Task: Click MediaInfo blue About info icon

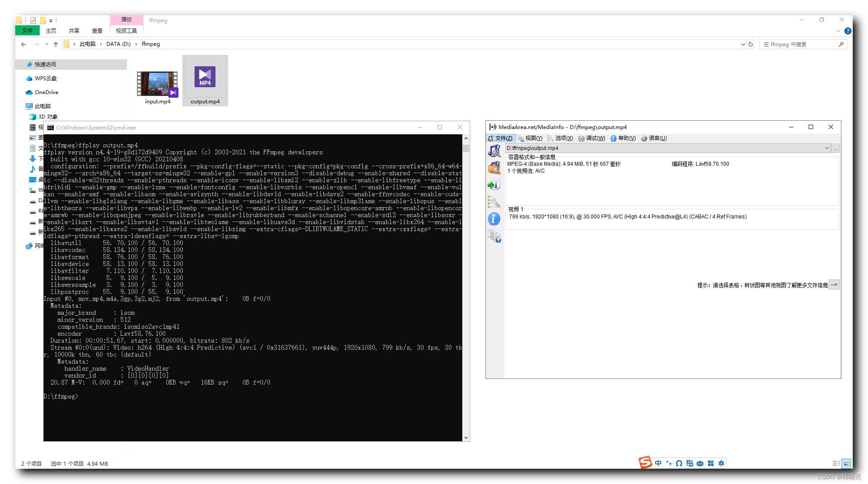Action: 494,219
